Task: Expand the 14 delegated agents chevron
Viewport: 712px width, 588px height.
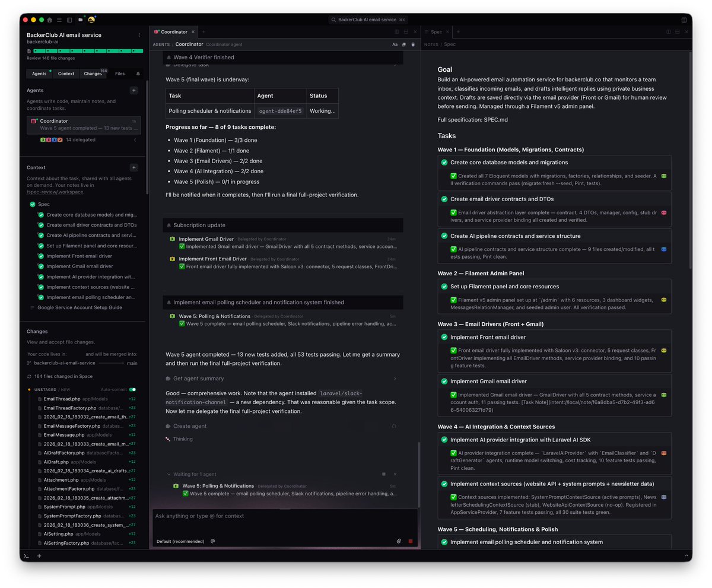Action: pos(135,140)
